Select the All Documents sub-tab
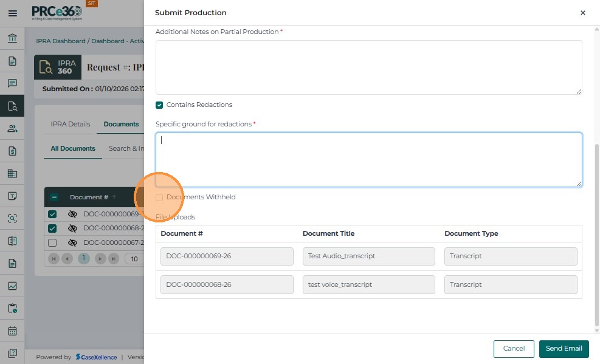Screen dimensions: 600x364 pyautogui.click(x=73, y=149)
